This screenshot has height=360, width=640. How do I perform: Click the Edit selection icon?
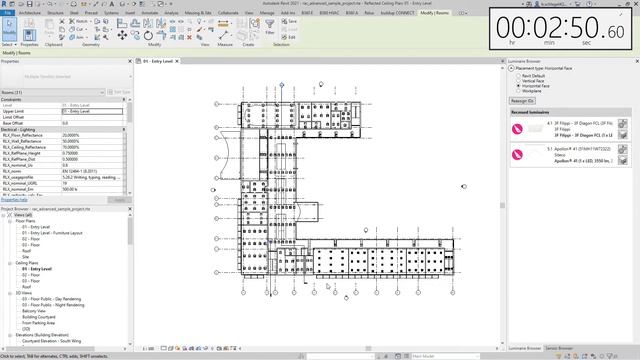click(289, 37)
